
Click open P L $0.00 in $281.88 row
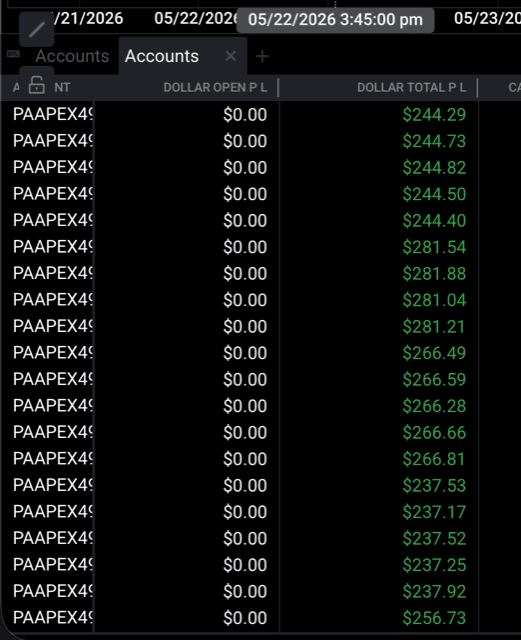point(245,273)
